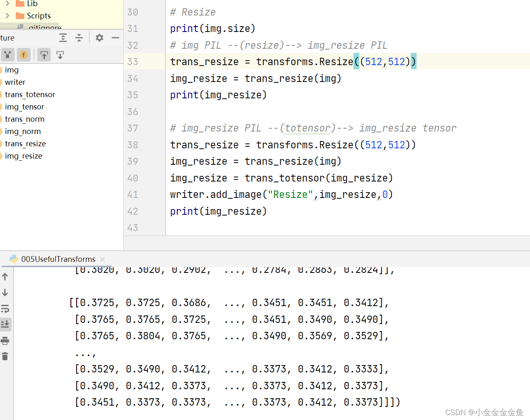Click output value 0.3725 starting the tensor block
Image resolution: width=530 pixels, height=420 pixels.
97,303
